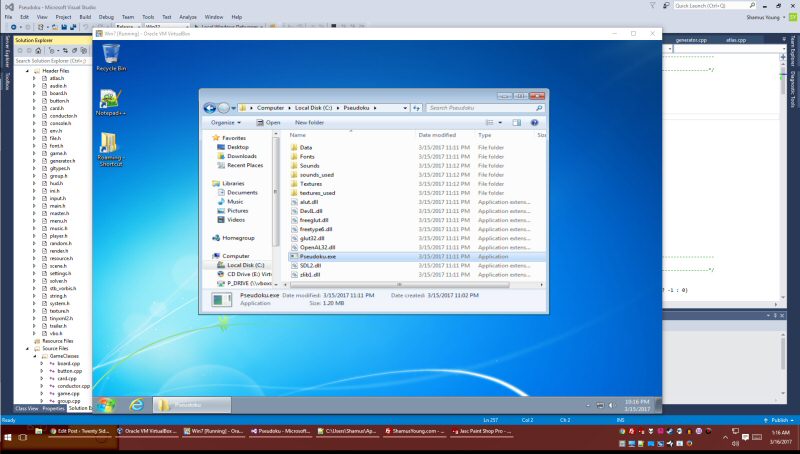
Task: Click the navigation pane vertical scrollbar
Action: point(276,191)
